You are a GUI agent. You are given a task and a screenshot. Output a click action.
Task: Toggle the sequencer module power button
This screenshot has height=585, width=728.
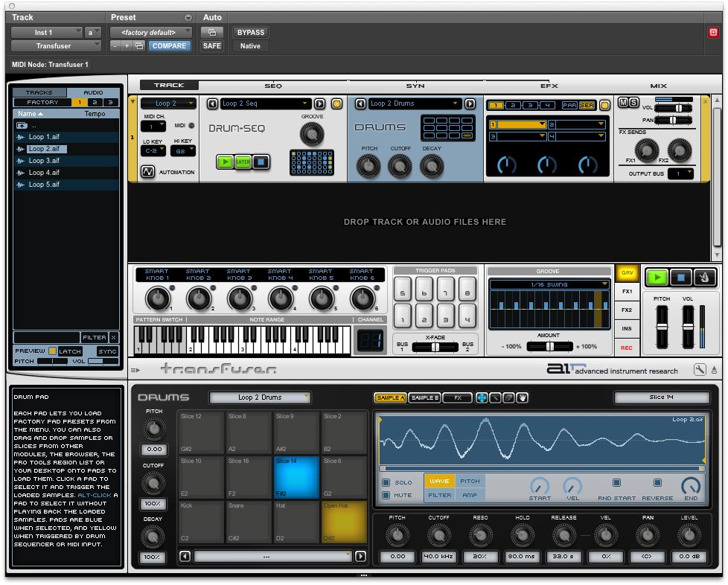(x=336, y=103)
